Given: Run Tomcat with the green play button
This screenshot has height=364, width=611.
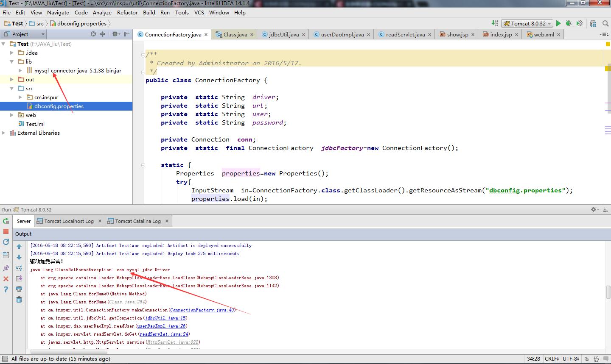Looking at the screenshot, I should (558, 23).
